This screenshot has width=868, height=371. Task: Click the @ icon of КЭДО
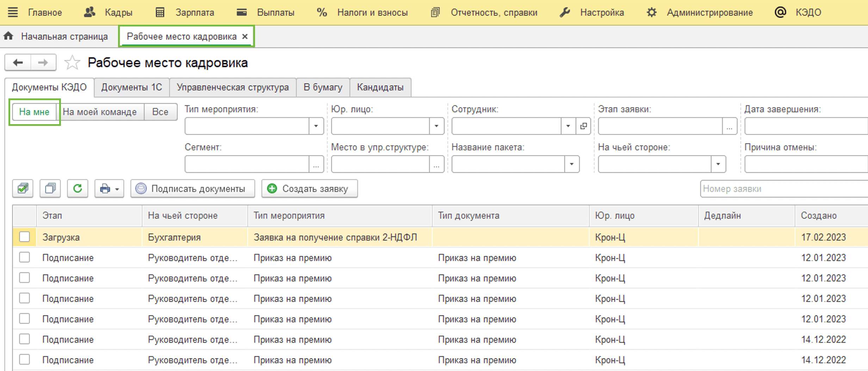[x=780, y=12]
